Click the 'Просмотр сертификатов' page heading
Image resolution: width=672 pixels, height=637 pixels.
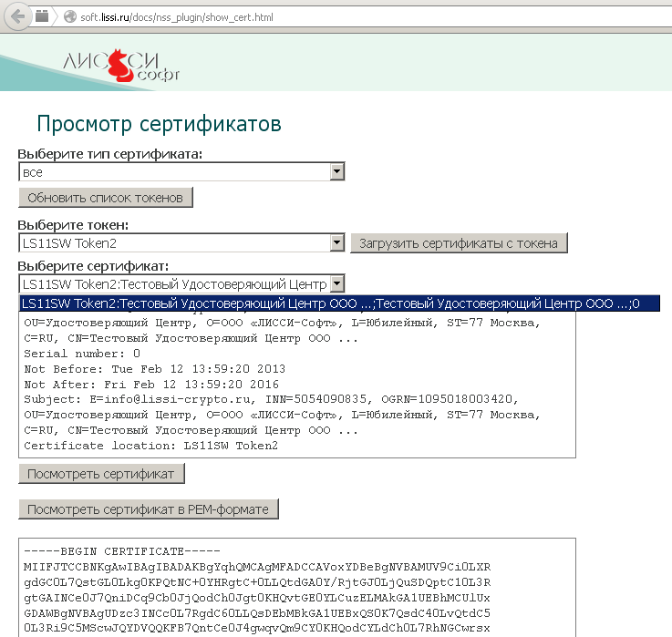click(159, 123)
